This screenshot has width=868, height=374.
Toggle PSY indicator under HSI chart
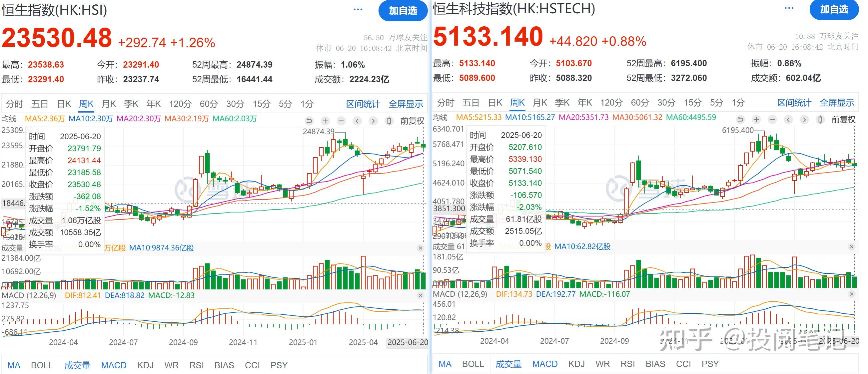click(279, 365)
